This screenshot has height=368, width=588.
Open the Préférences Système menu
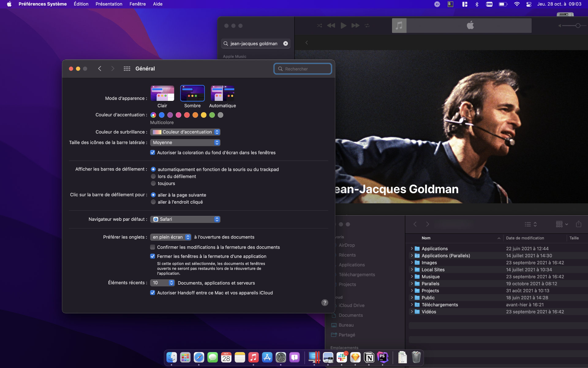pos(43,4)
